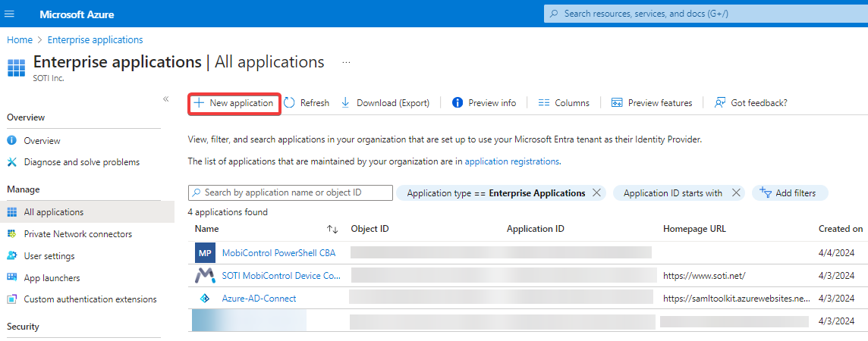The image size is (868, 341).
Task: Open the ellipsis more options menu
Action: tap(346, 62)
